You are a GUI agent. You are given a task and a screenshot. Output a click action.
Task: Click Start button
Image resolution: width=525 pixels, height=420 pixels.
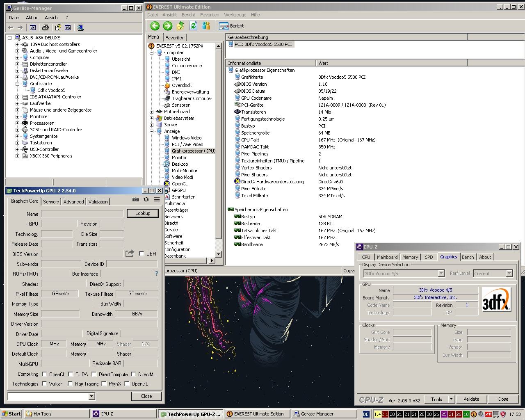[x=11, y=414]
